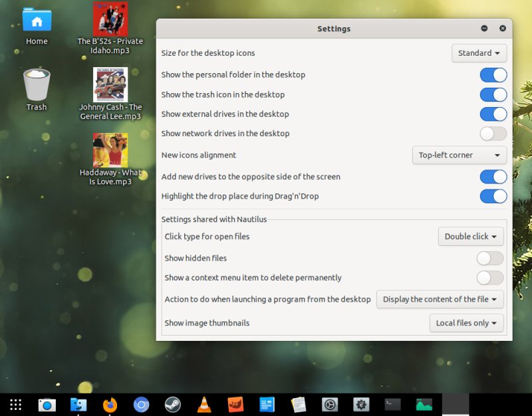The image size is (532, 416).
Task: Open the desktop icon size dropdown
Action: pos(479,52)
